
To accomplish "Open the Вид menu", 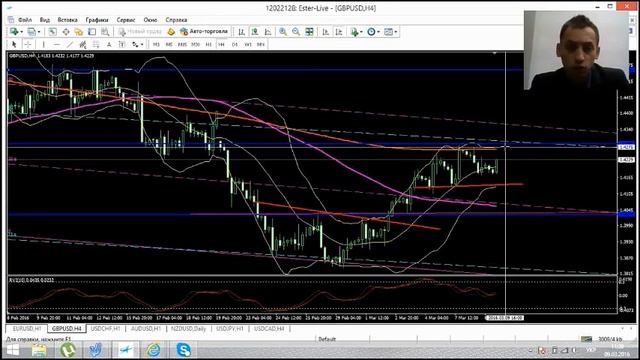I will pyautogui.click(x=44, y=20).
